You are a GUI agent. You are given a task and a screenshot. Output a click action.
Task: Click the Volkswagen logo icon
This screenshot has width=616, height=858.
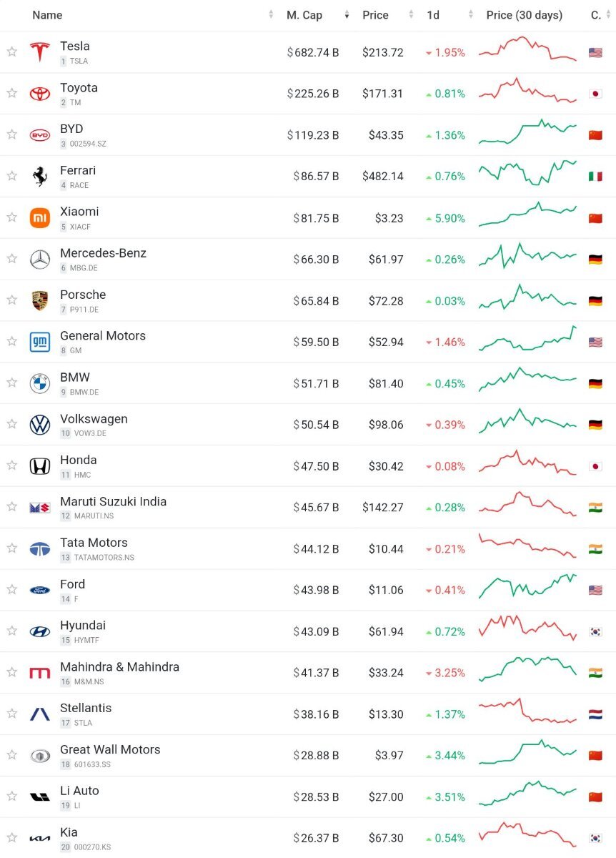(x=39, y=425)
